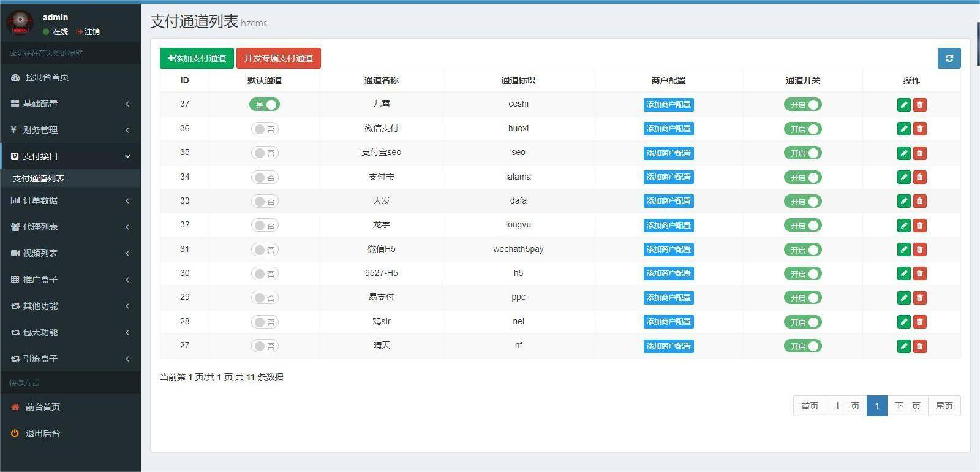Edit the lalama channel entry
The width and height of the screenshot is (980, 472).
pos(903,177)
